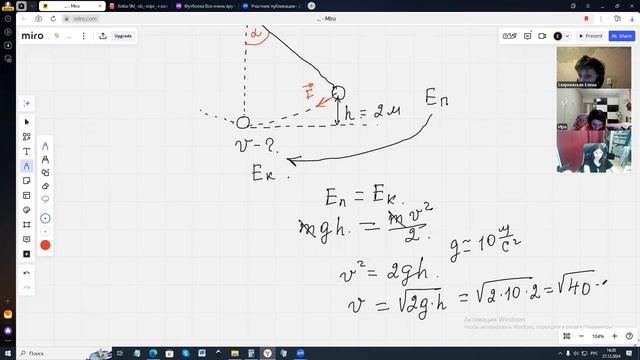Switch to the fourth blue-icon tab
The image size is (640, 360).
pos(271,6)
